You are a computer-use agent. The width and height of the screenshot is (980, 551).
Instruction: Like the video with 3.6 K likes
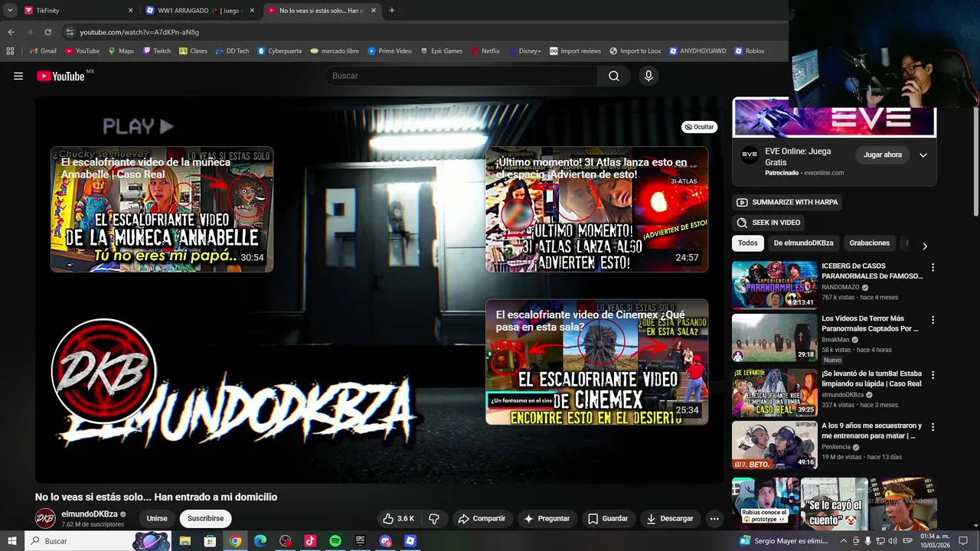coord(399,518)
